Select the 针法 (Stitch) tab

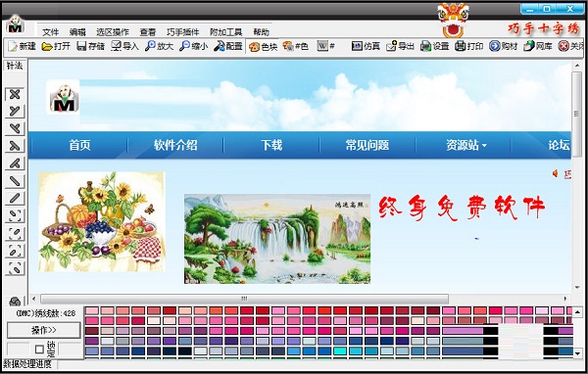click(x=15, y=66)
